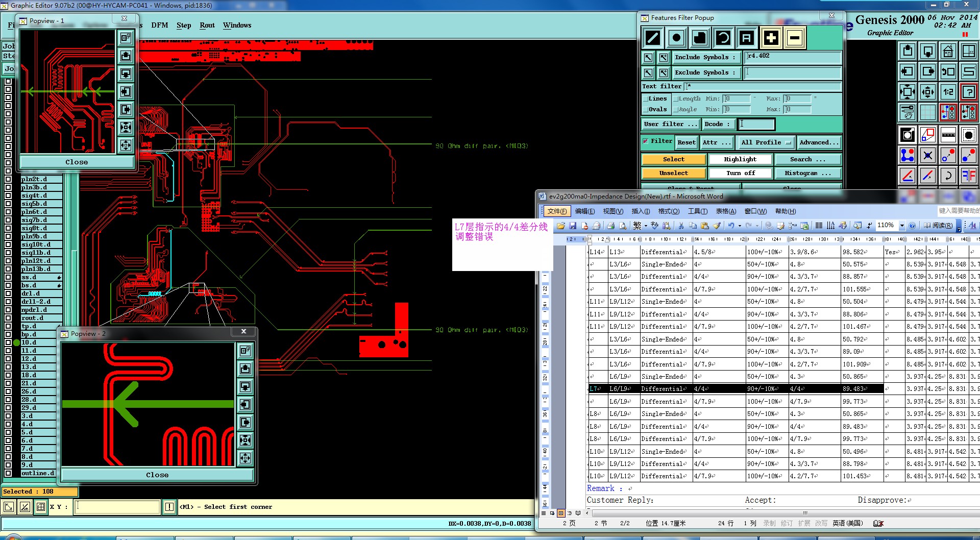Select the ruler measurement tool icon
980x540 pixels.
point(948,135)
